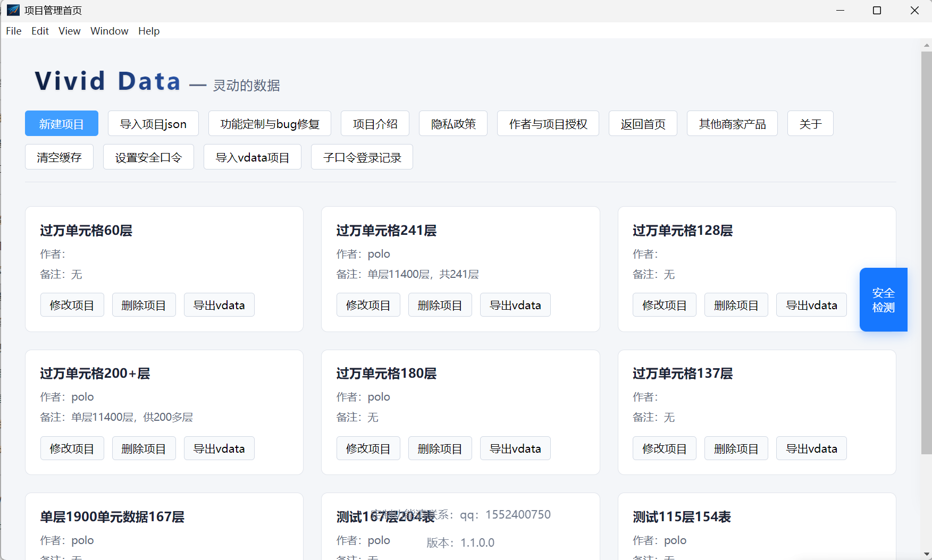Click the vertical scrollbar thumb

click(x=927, y=253)
